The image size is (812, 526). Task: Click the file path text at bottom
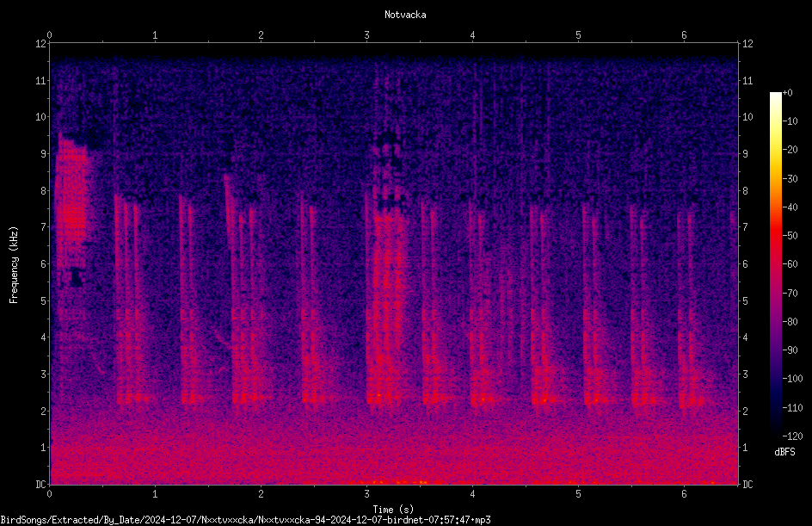click(x=245, y=520)
